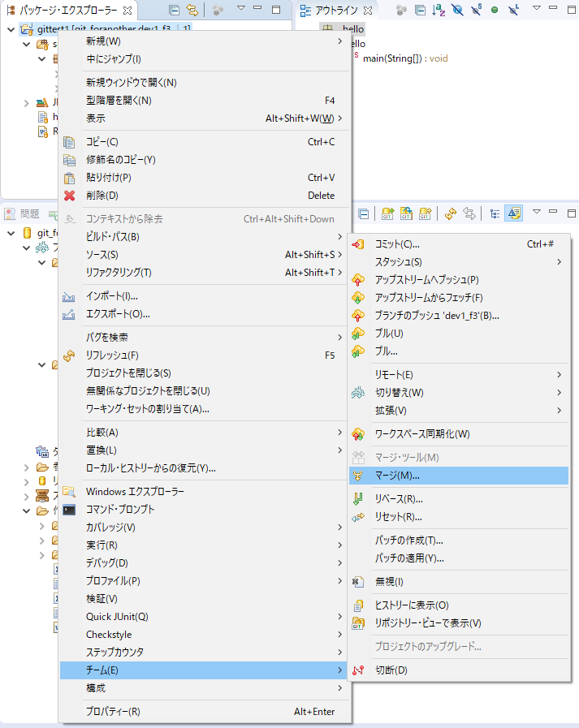Select ヒストリーに表示(O) entry

(459, 605)
